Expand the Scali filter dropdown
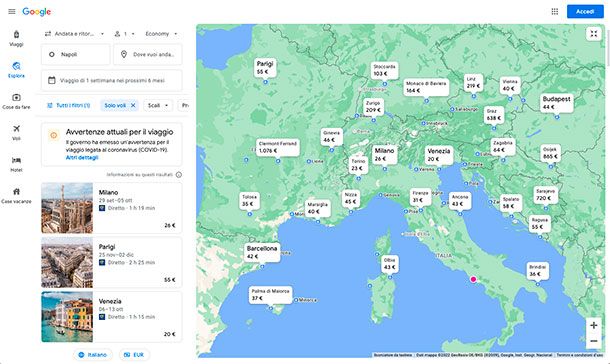 [158, 105]
